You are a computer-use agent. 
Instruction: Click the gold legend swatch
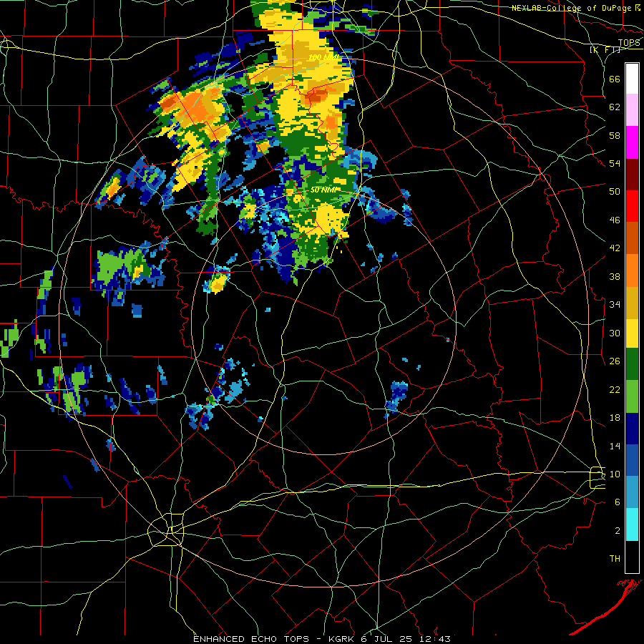tap(632, 302)
